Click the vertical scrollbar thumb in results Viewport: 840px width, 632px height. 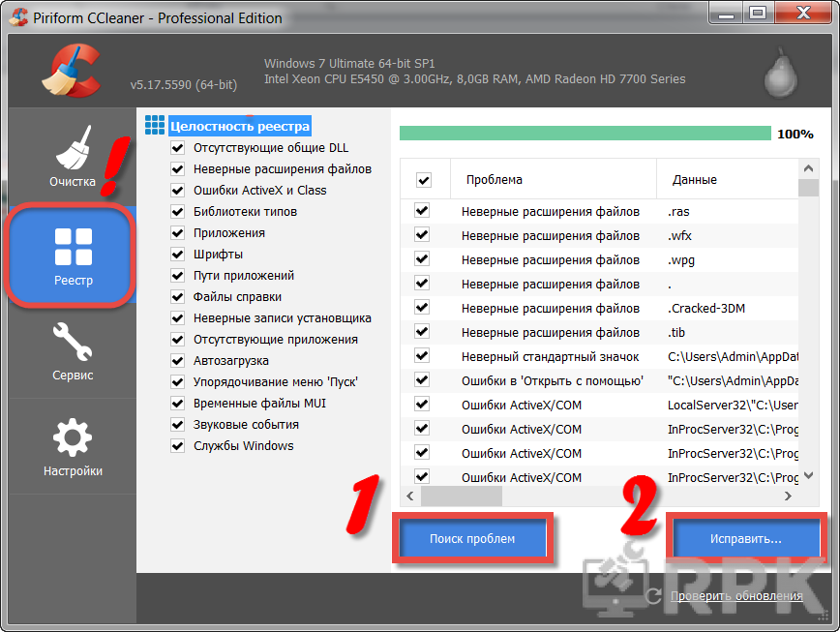pyautogui.click(x=808, y=188)
